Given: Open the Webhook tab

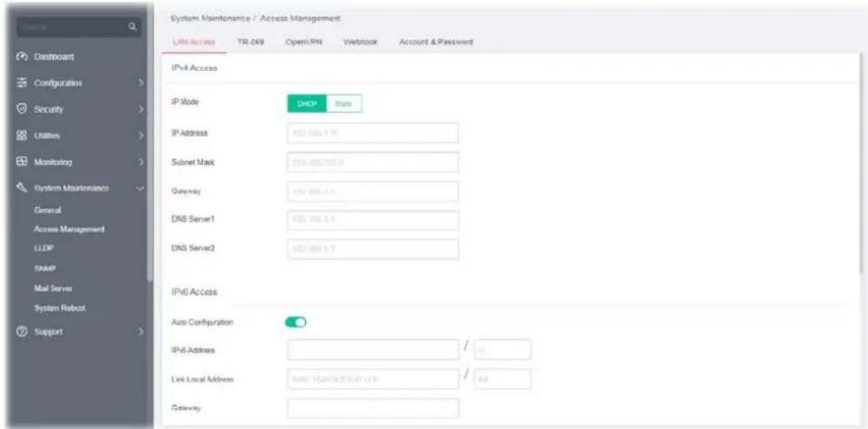Looking at the screenshot, I should click(x=359, y=43).
